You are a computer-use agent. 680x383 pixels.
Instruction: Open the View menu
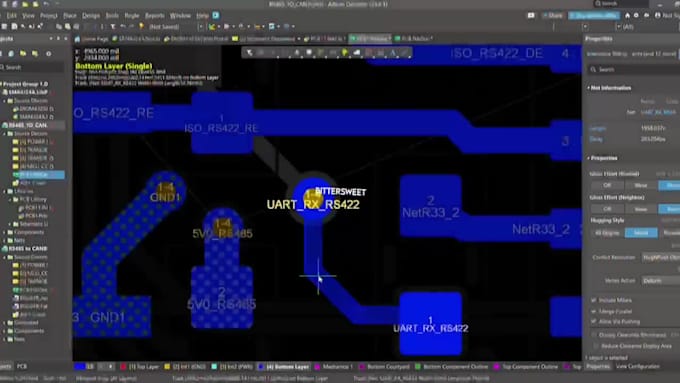pyautogui.click(x=28, y=16)
